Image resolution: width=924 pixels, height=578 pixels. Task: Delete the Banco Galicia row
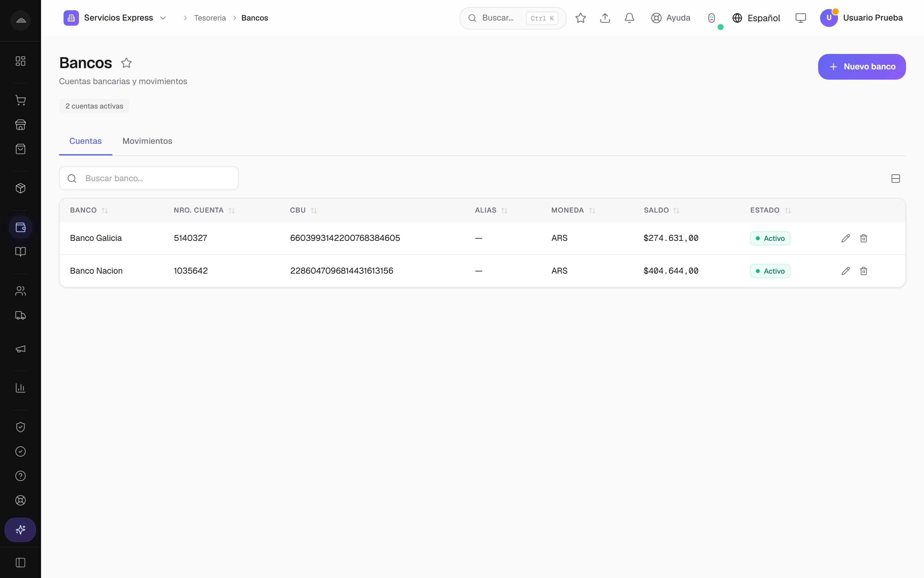[864, 238]
